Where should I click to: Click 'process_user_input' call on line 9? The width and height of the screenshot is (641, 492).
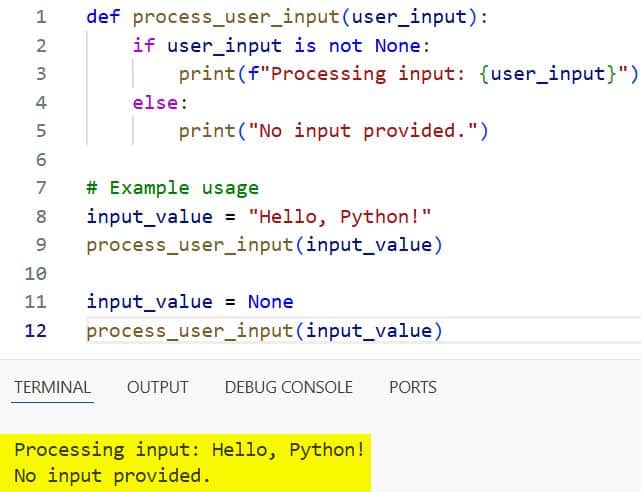[x=190, y=246]
